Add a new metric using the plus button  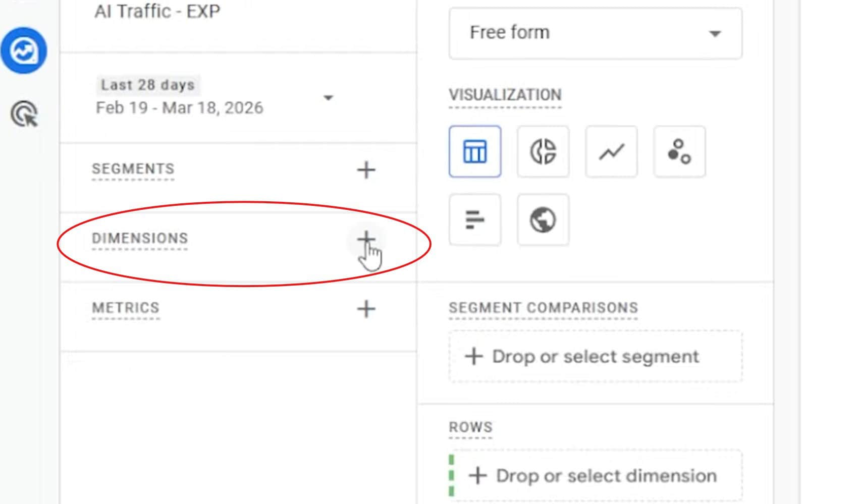point(367,309)
